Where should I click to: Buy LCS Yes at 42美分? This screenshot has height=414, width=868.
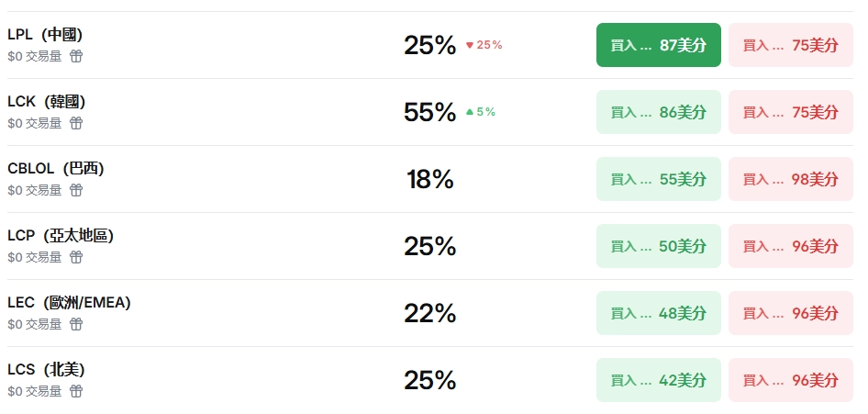click(658, 380)
